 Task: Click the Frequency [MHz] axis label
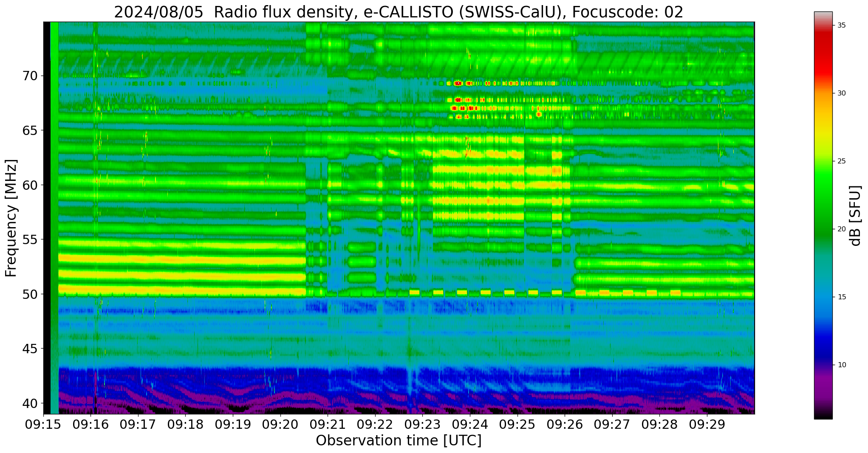[x=11, y=218]
